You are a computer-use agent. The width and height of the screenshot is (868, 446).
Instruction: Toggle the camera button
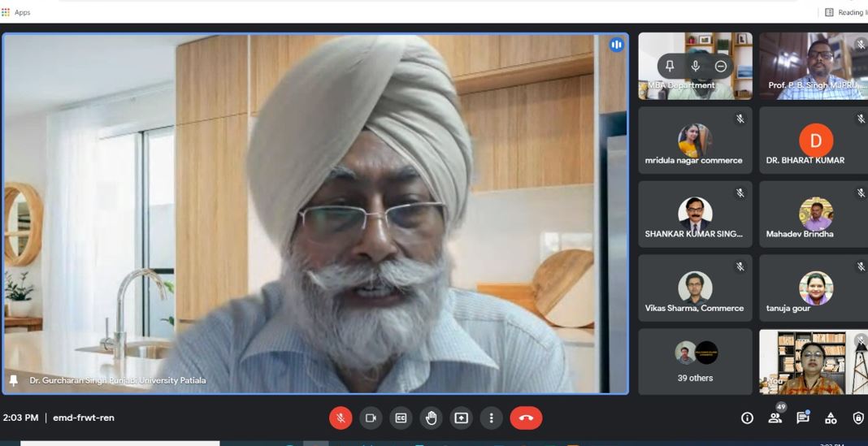pos(371,418)
